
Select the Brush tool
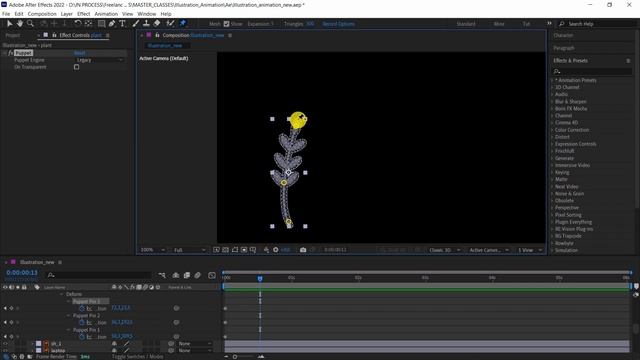pyautogui.click(x=136, y=24)
